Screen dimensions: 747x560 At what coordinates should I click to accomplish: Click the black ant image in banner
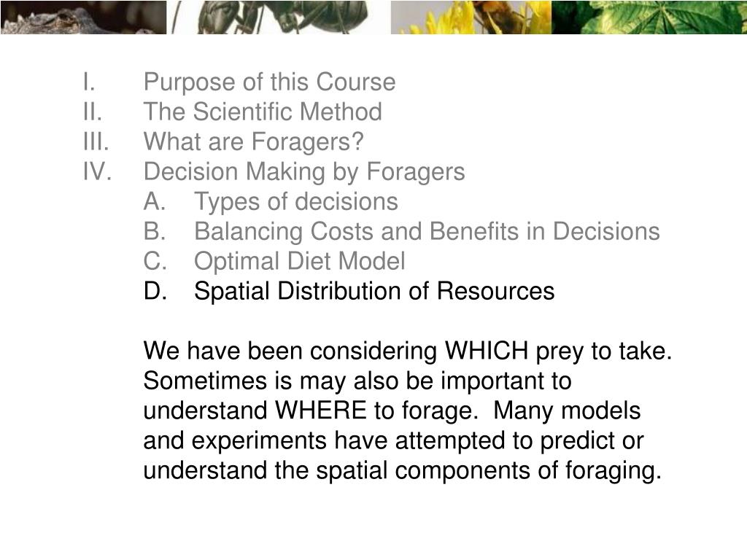[279, 17]
